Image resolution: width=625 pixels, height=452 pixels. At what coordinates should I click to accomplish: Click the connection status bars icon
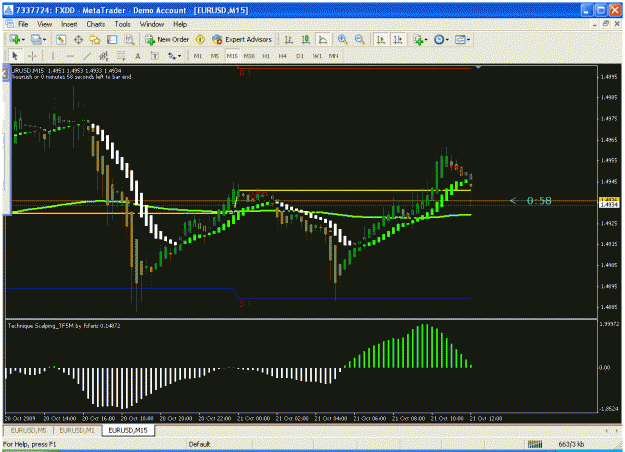coord(535,444)
